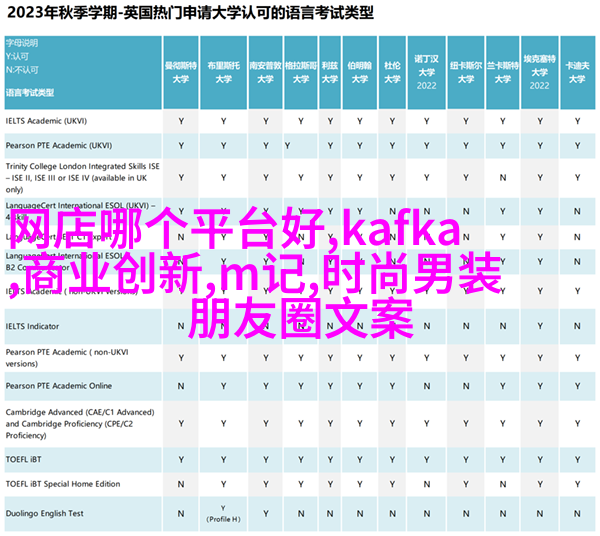Select the 纽卡斯尔大学 column header
This screenshot has height=536, width=600.
point(466,72)
